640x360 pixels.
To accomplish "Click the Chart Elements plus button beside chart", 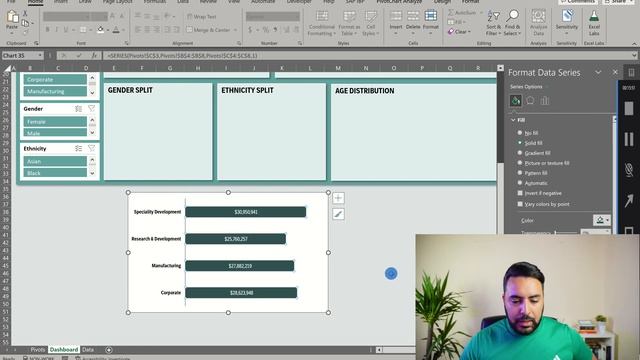I will pyautogui.click(x=338, y=198).
